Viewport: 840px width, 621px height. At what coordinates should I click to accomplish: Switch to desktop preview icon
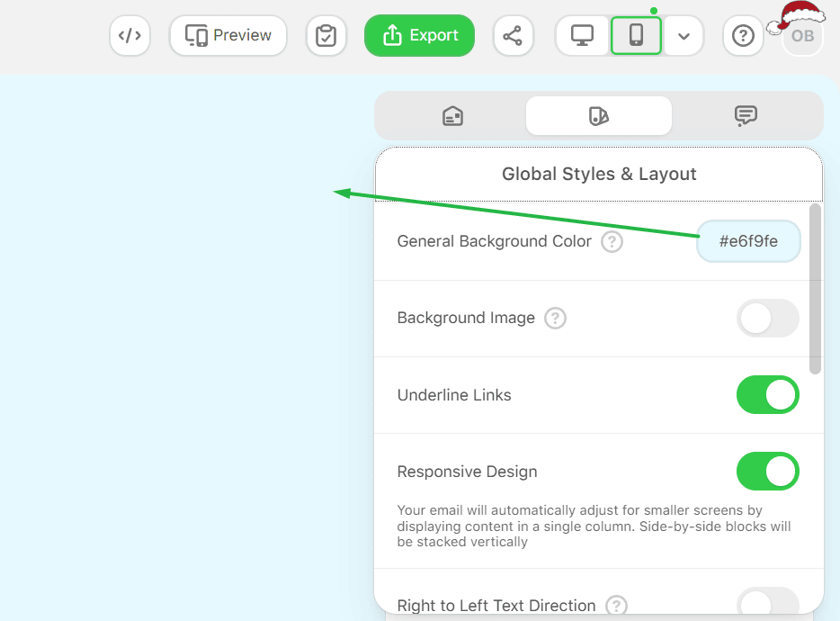click(581, 35)
